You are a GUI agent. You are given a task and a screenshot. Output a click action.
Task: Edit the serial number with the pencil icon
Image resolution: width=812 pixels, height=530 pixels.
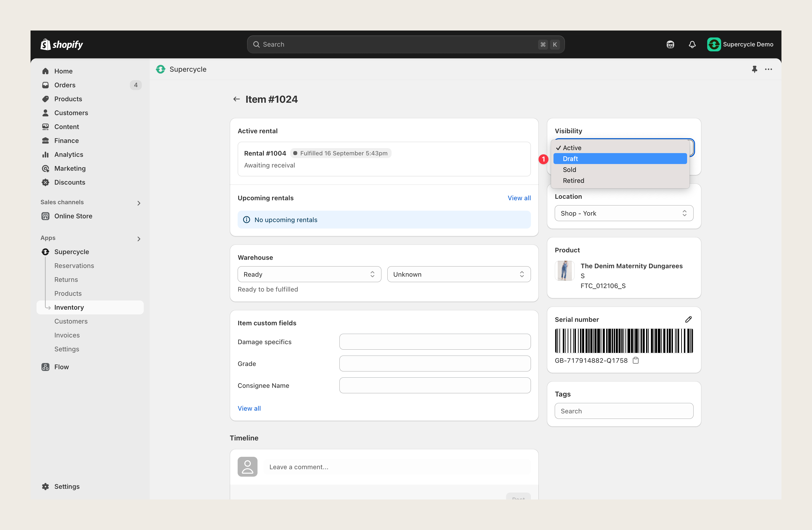[688, 319]
